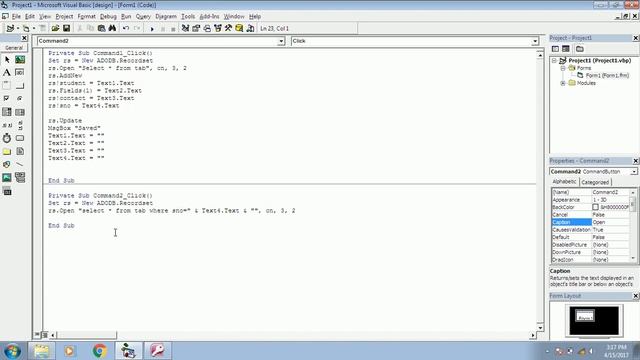
Task: Toggle Folders view in Project panel
Action: pos(580,49)
